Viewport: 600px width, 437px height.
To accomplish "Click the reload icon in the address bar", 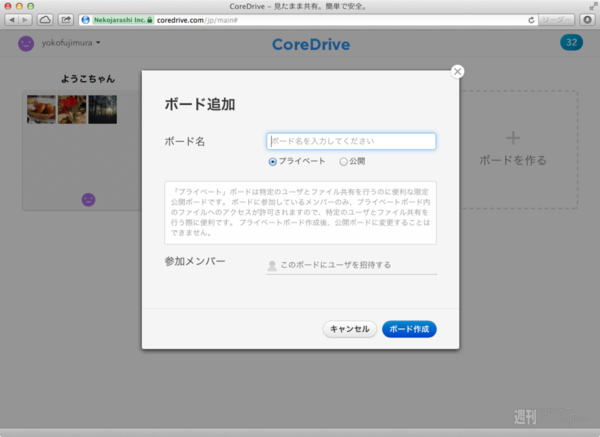I will tap(531, 20).
